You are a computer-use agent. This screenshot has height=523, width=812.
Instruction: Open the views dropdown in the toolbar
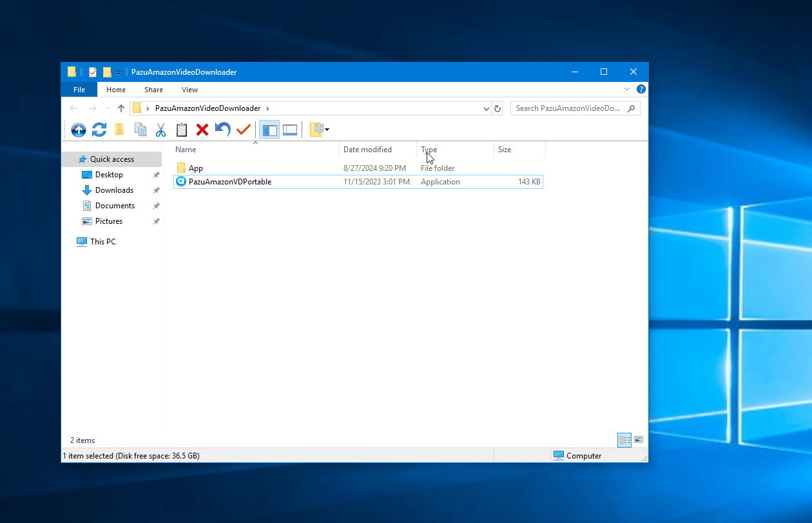click(320, 130)
